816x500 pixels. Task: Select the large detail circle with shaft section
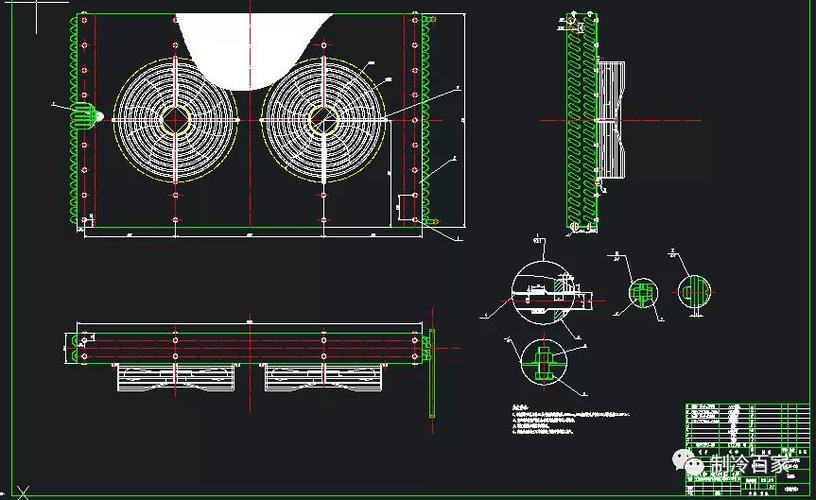[x=543, y=293]
